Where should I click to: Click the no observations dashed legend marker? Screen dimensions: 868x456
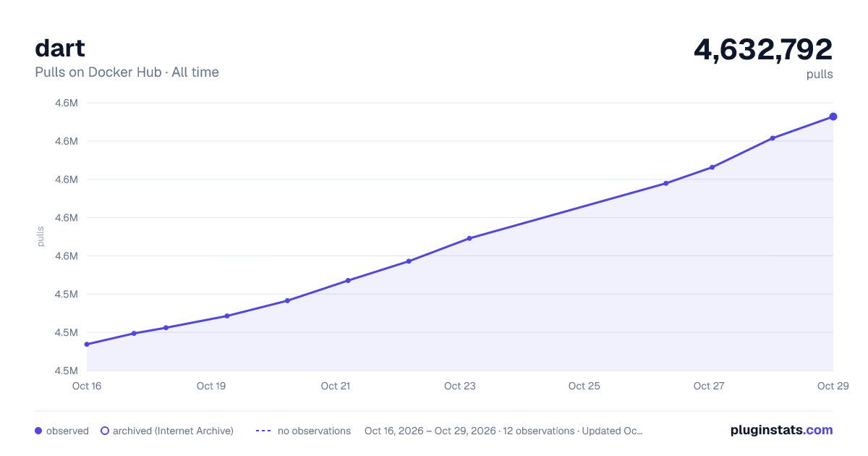[263, 431]
